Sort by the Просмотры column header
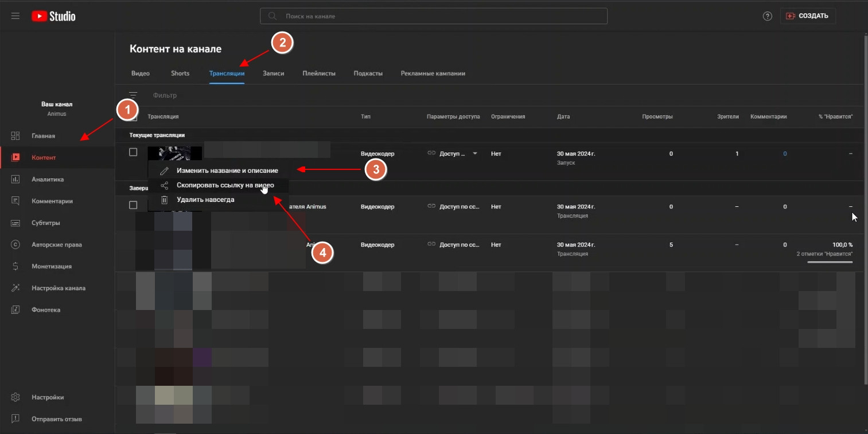This screenshot has height=434, width=868. (657, 117)
